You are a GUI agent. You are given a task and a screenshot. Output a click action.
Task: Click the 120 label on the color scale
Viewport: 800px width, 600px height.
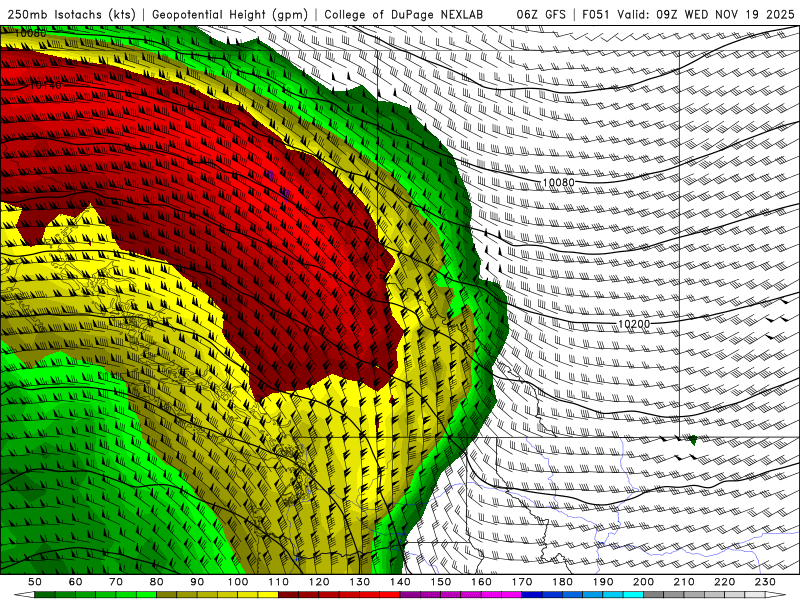point(319,582)
